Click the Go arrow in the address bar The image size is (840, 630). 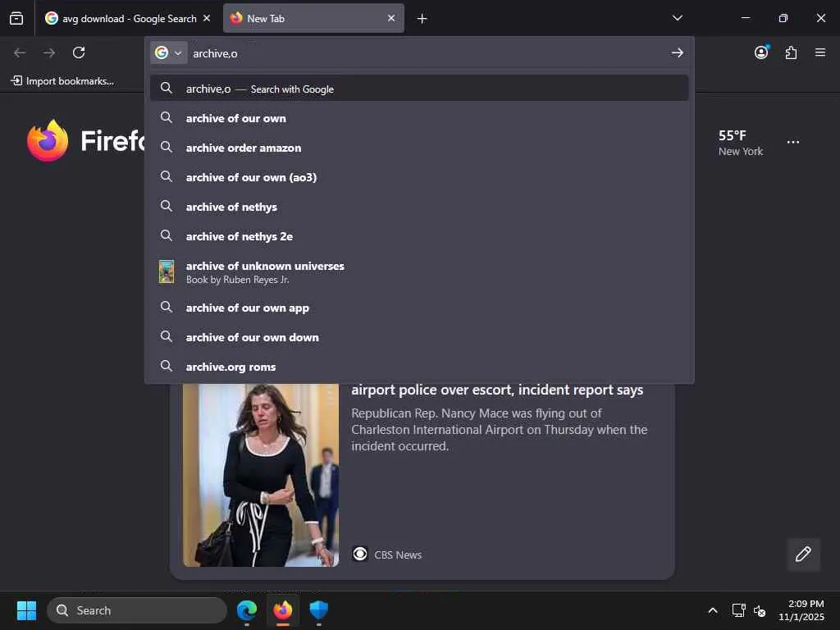click(677, 52)
